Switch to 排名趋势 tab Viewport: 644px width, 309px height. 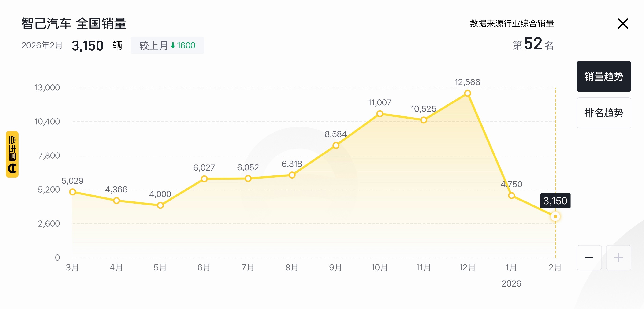pos(603,113)
